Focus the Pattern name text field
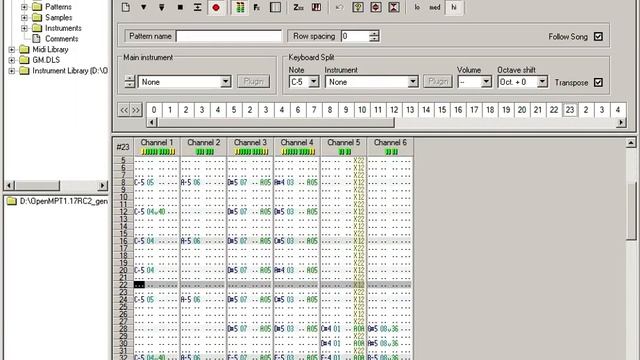Viewport: 640px width, 360px height. pyautogui.click(x=229, y=36)
